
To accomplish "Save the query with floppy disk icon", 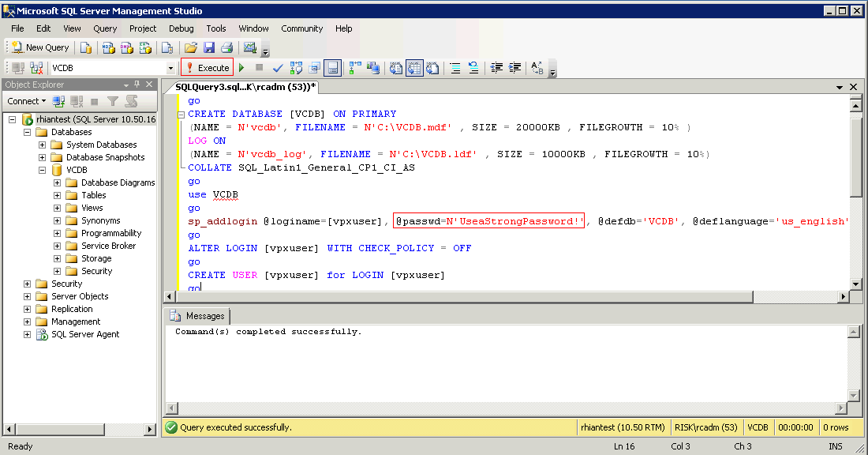I will point(208,47).
